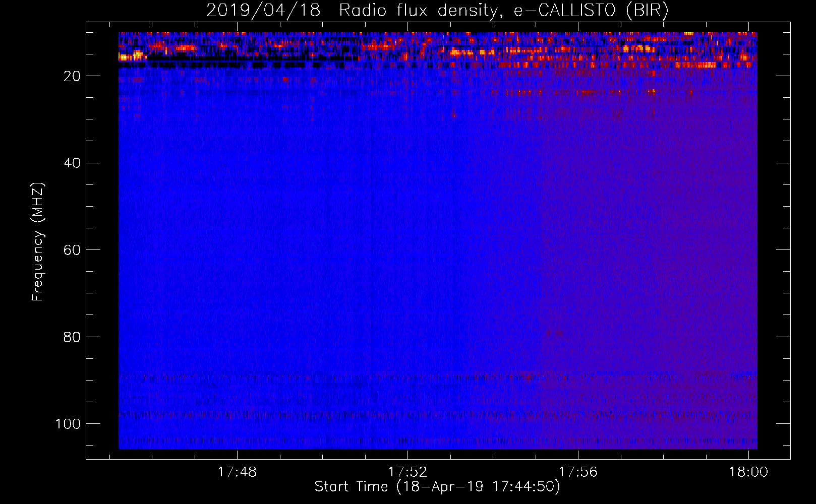Screen dimensions: 816x504
Task: Click the plot title 2019/04/18 Radio flux density
Action: [x=437, y=11]
